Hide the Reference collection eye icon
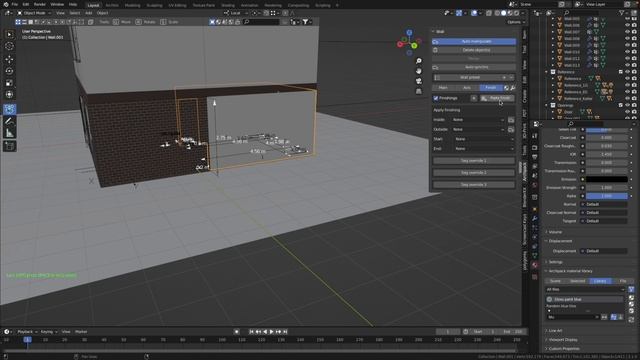The width and height of the screenshot is (640, 360). point(627,72)
